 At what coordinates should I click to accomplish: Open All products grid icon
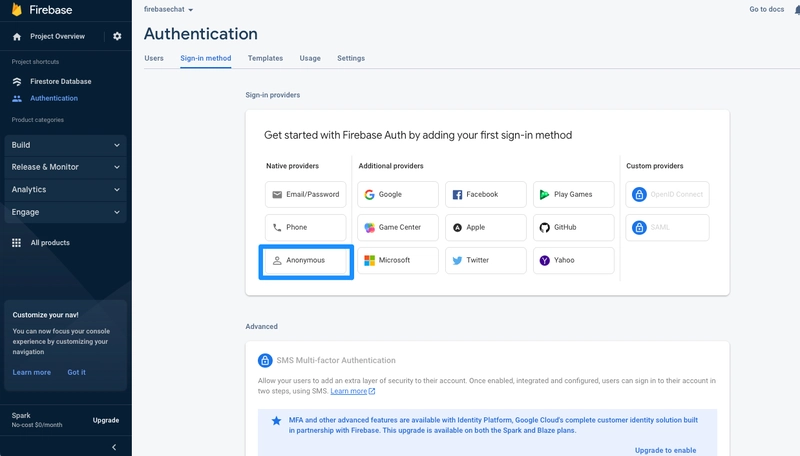pos(16,243)
